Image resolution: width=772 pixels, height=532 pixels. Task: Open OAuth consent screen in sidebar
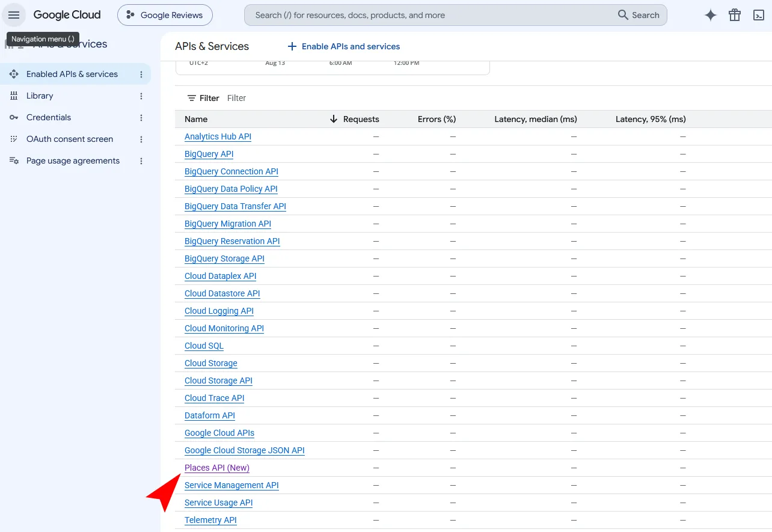point(70,139)
